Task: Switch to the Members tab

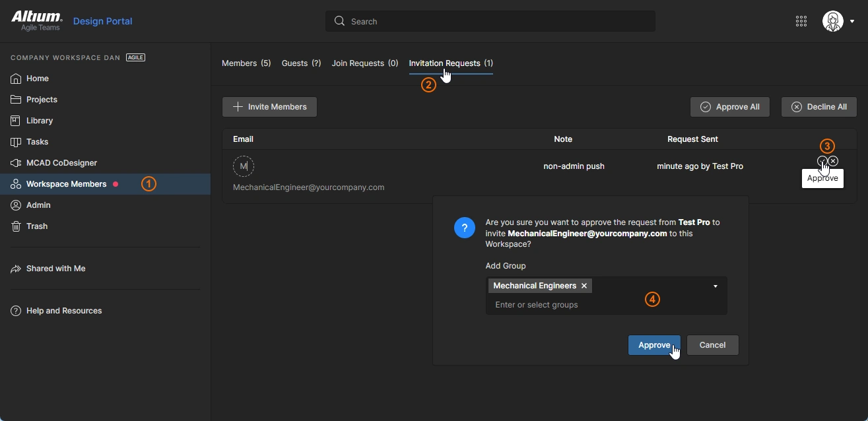Action: (246, 63)
